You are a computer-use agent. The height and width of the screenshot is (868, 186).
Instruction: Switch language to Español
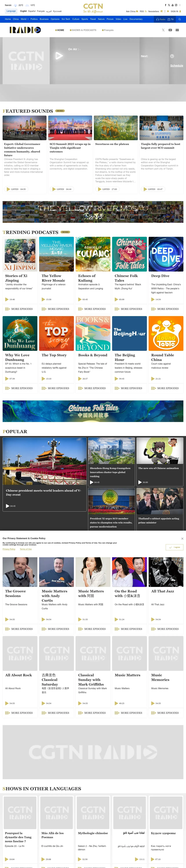coord(32,11)
